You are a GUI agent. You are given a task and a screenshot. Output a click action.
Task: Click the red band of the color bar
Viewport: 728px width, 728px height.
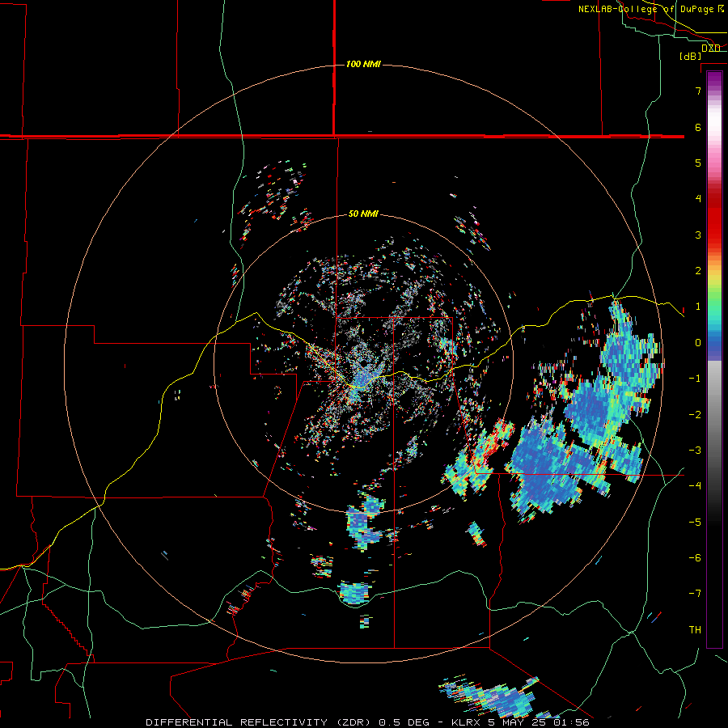coord(714,218)
